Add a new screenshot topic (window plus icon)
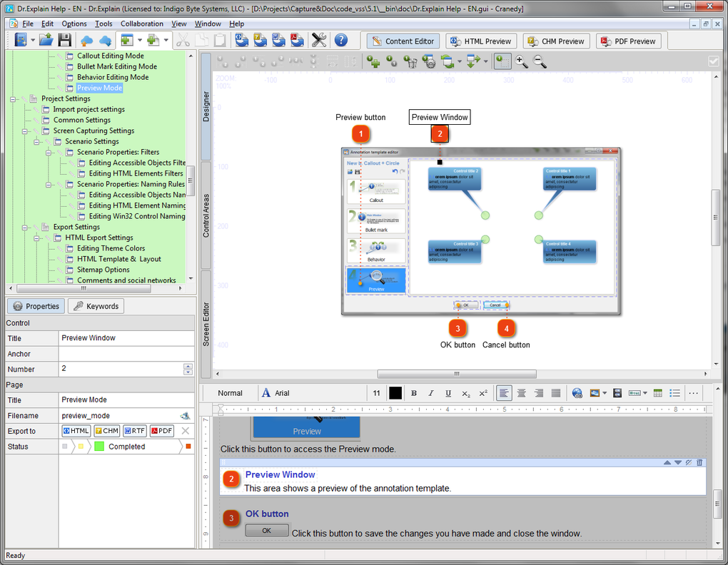Viewport: 728px width, 565px height. pos(127,41)
